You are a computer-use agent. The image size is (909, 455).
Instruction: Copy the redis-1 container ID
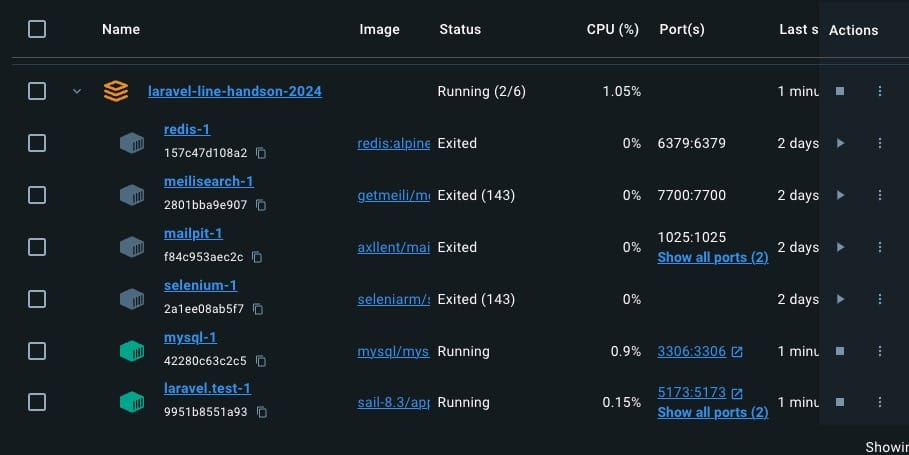(x=261, y=153)
